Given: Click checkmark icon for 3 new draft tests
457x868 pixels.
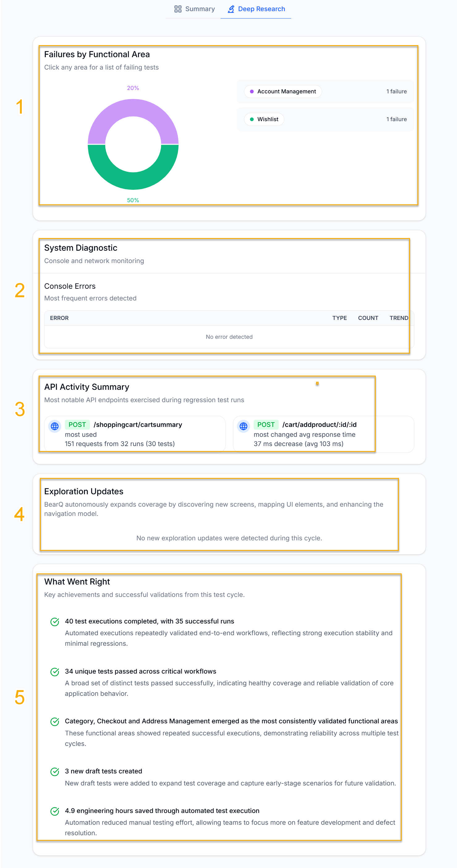Looking at the screenshot, I should 55,772.
